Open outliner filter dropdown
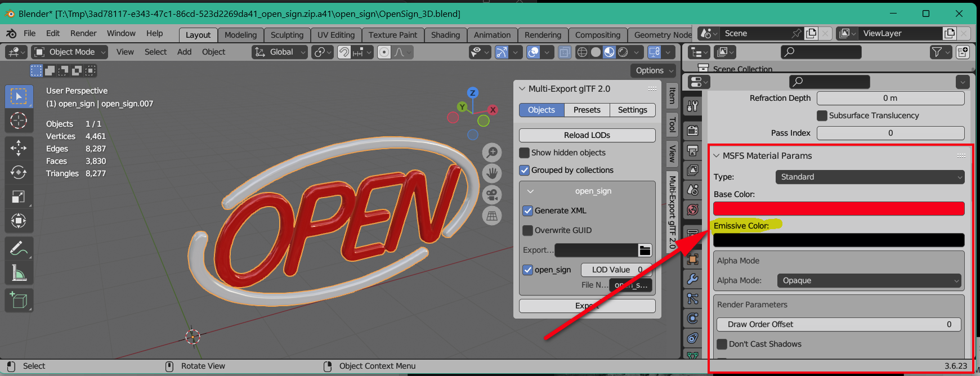 coord(941,52)
